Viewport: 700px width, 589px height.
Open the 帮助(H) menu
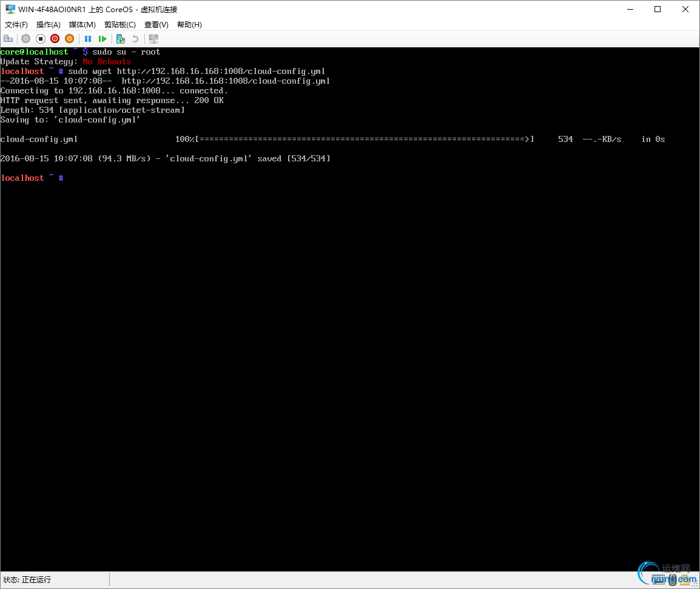point(189,24)
